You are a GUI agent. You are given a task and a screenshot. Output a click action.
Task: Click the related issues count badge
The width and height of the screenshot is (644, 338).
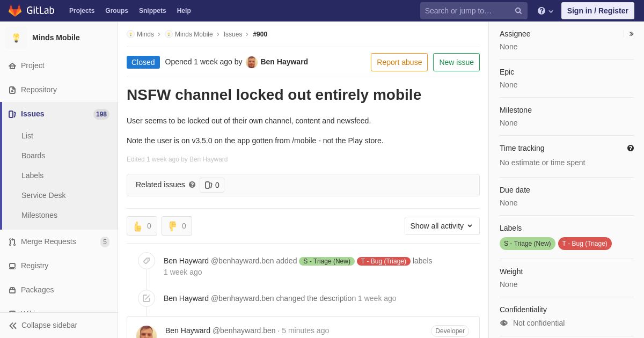coord(212,185)
